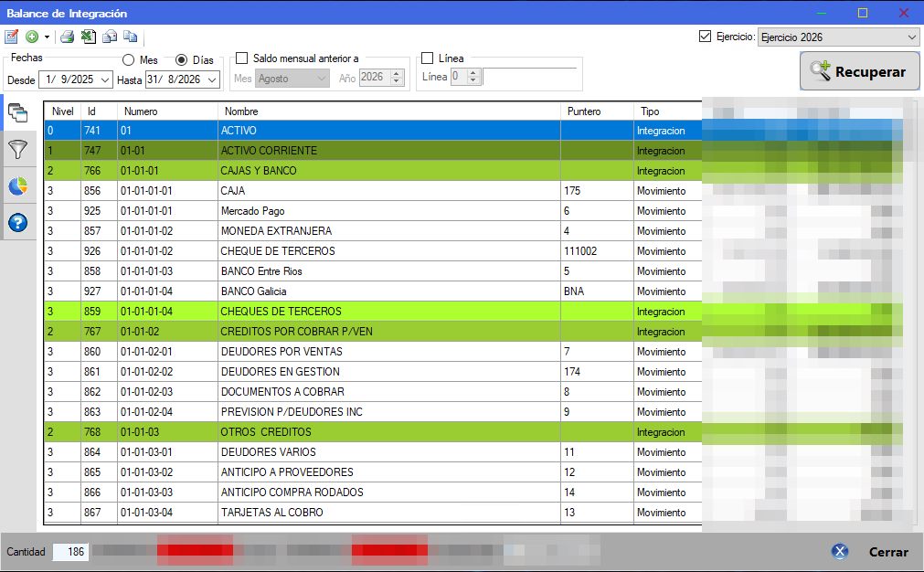Screen dimensions: 924x572
Task: Select CREDITOS POR COBRAR P/VEN row
Action: click(x=373, y=331)
